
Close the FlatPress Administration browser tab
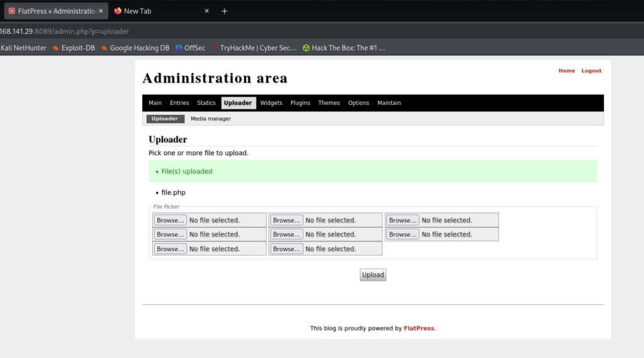click(x=101, y=11)
